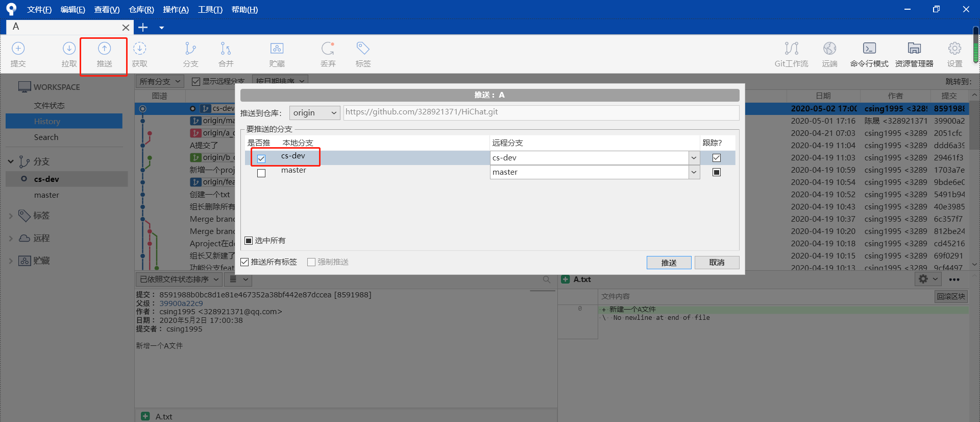Click the repository URL field
The height and width of the screenshot is (422, 980).
[541, 112]
